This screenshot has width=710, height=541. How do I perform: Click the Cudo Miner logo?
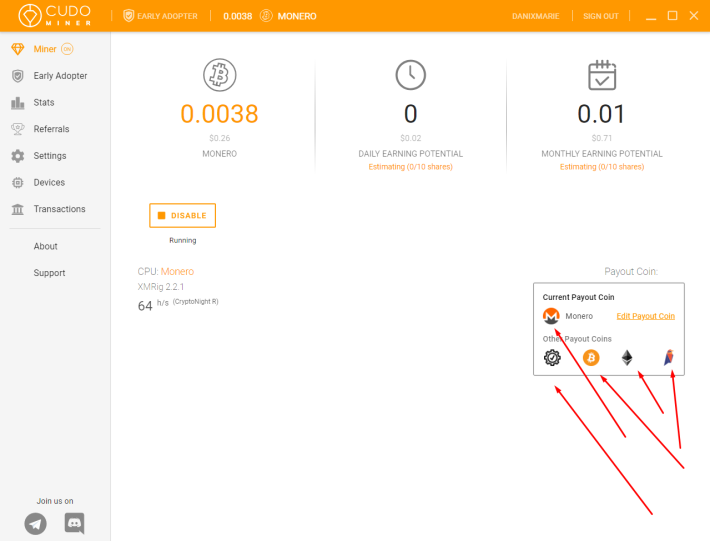pos(55,16)
